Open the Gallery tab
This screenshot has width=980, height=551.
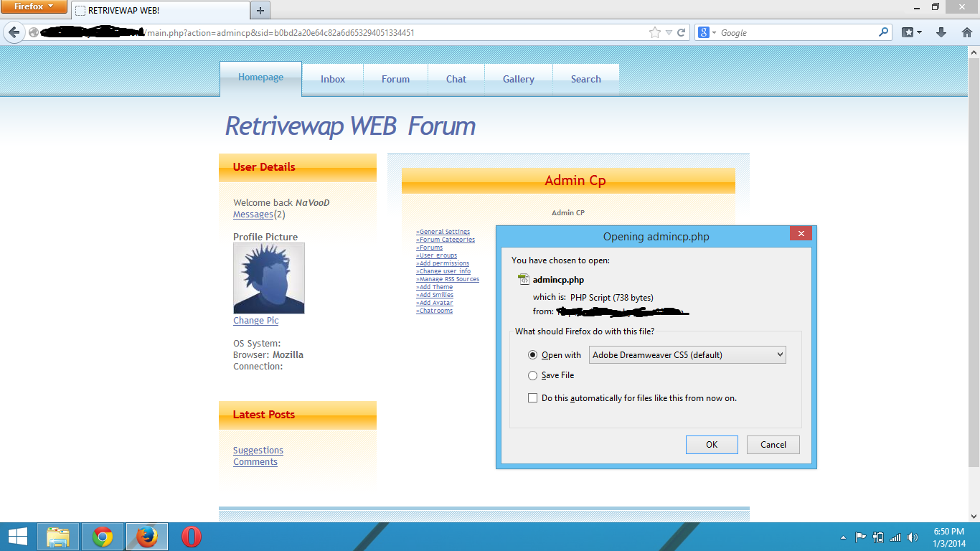click(x=518, y=79)
